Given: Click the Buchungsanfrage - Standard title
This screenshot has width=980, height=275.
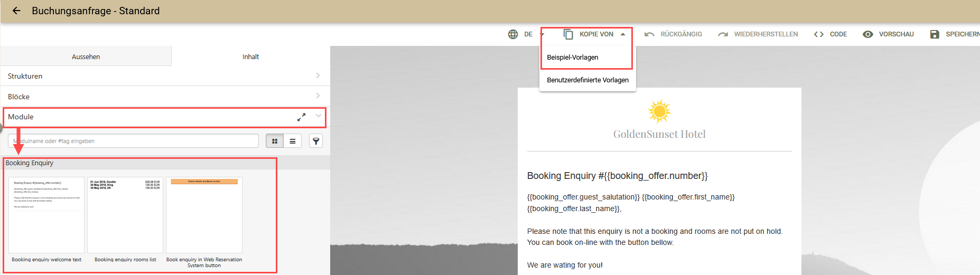Looking at the screenshot, I should coord(96,11).
